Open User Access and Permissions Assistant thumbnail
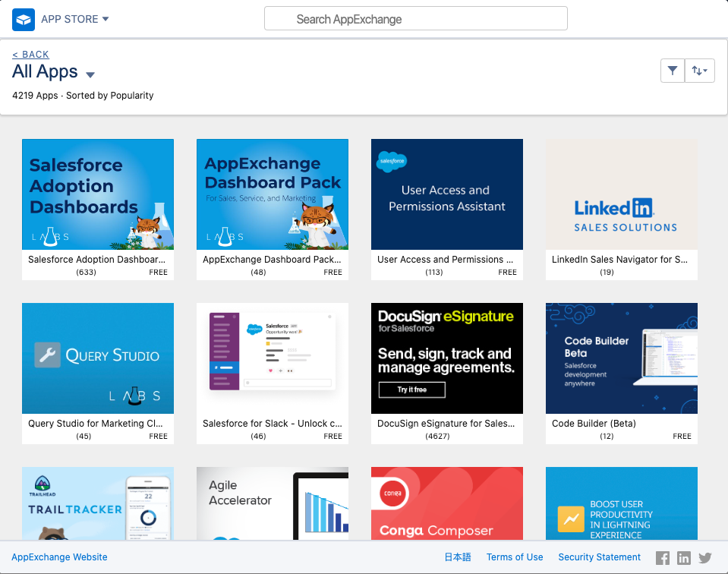The width and height of the screenshot is (728, 574). point(447,194)
